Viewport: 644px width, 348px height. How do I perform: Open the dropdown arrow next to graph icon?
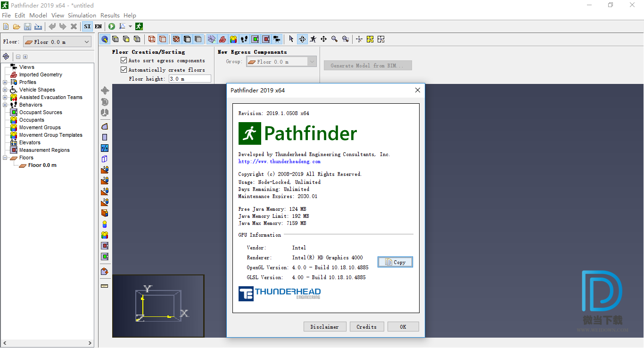click(130, 26)
